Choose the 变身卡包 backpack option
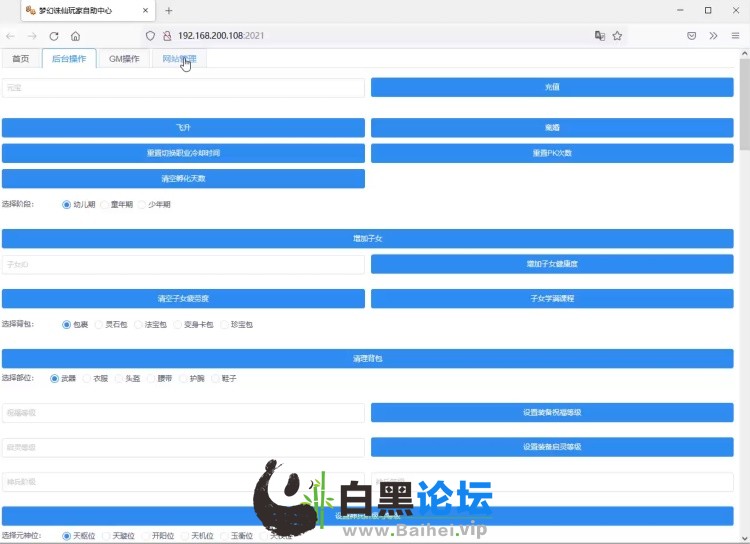750x544 pixels. (x=193, y=324)
